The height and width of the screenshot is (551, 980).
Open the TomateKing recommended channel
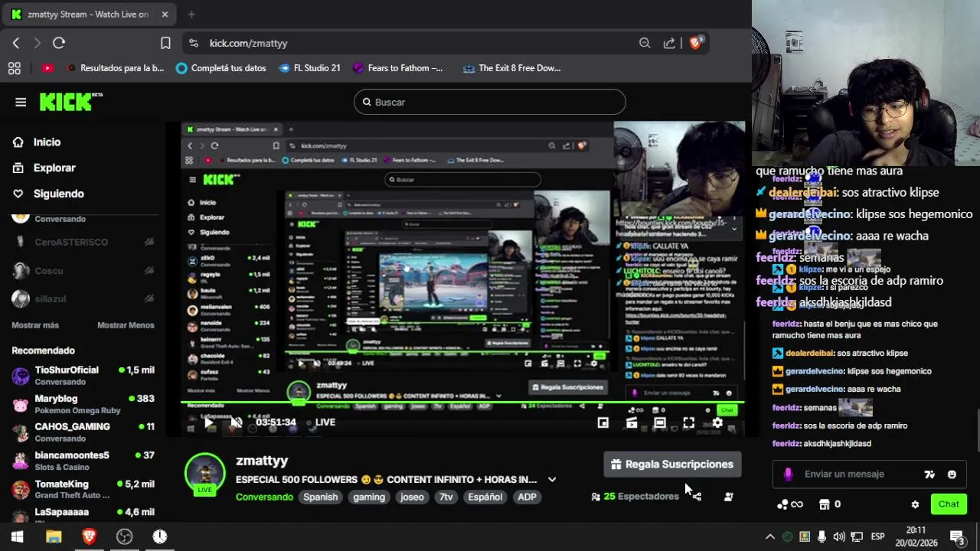click(83, 489)
